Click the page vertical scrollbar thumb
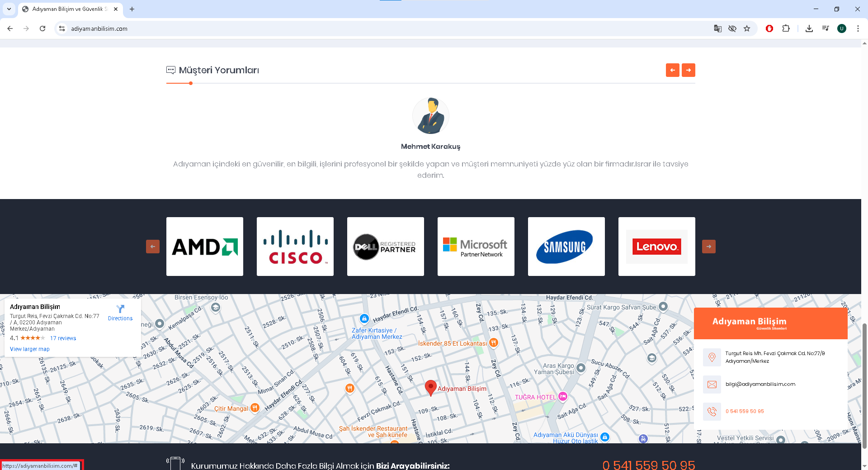 tap(864, 385)
